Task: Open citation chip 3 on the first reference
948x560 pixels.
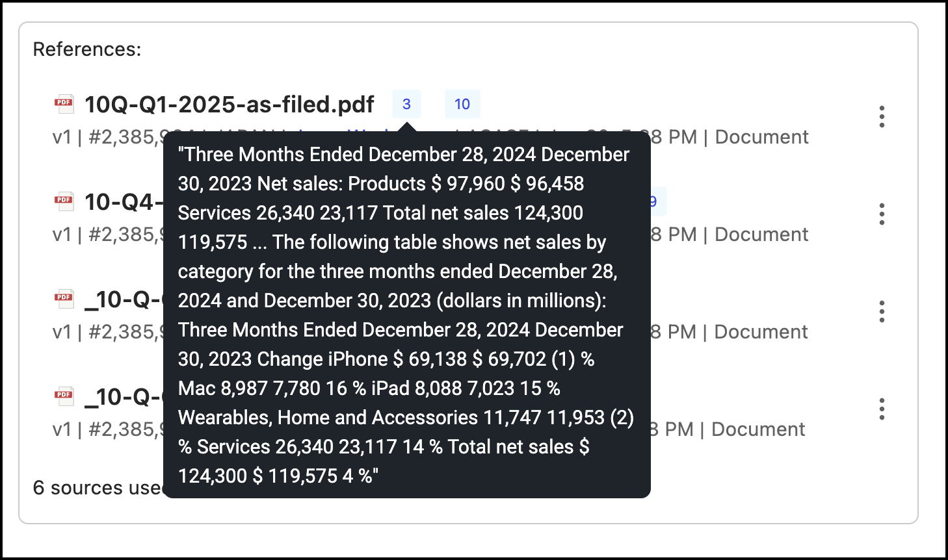Action: pyautogui.click(x=406, y=104)
